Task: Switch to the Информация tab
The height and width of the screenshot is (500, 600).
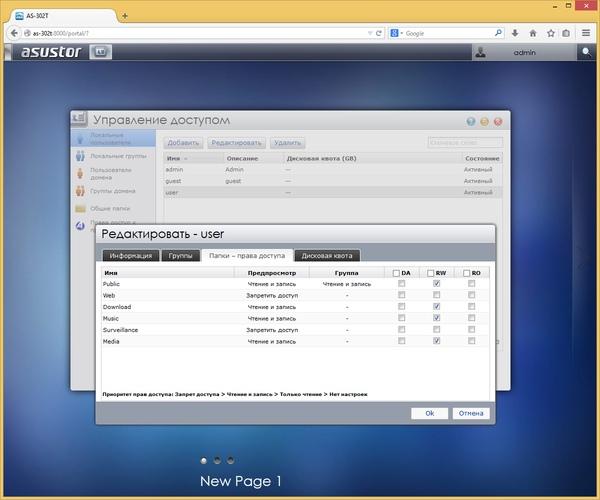Action: pos(131,256)
